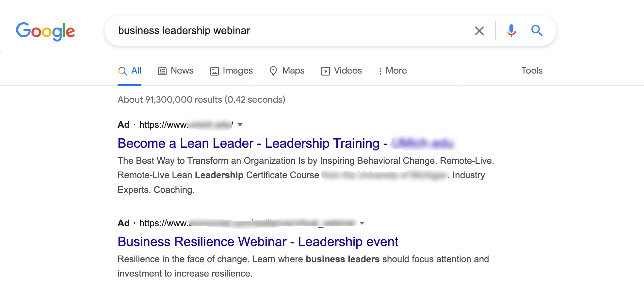Screen dimensions: 644x304
Task: Open search Tools
Action: [532, 71]
